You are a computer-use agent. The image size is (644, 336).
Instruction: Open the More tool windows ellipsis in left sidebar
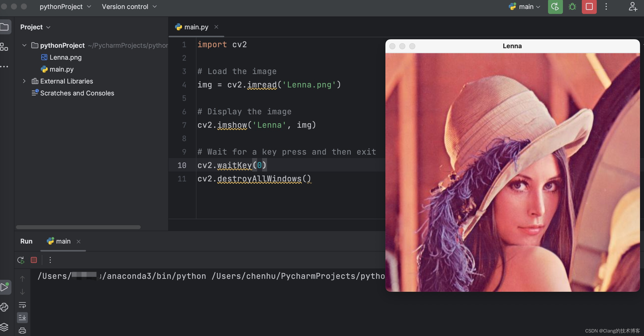(4, 66)
